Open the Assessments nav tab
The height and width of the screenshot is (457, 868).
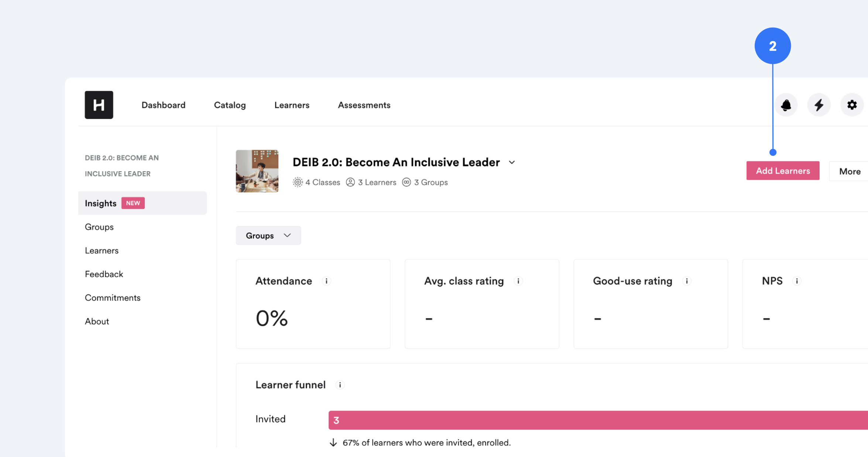[x=364, y=105]
